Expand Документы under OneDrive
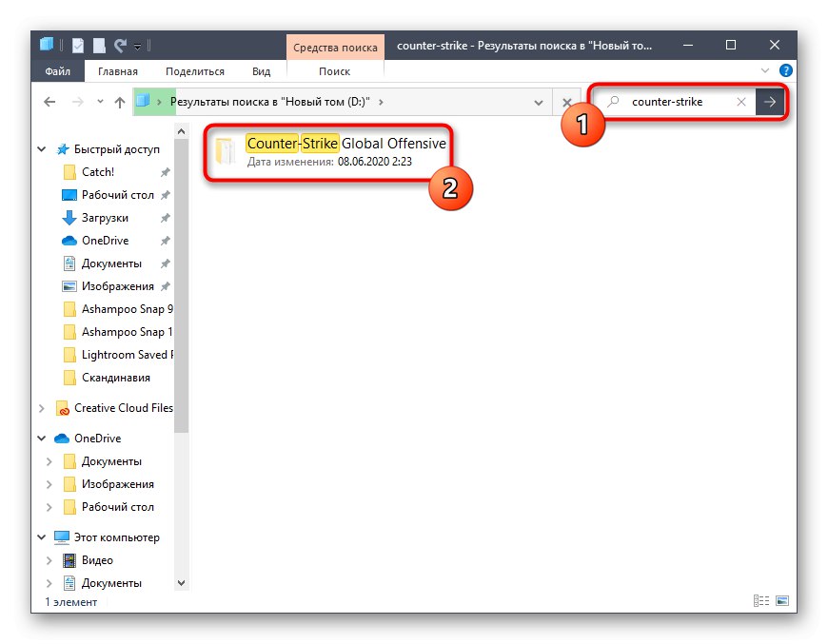 [x=49, y=461]
